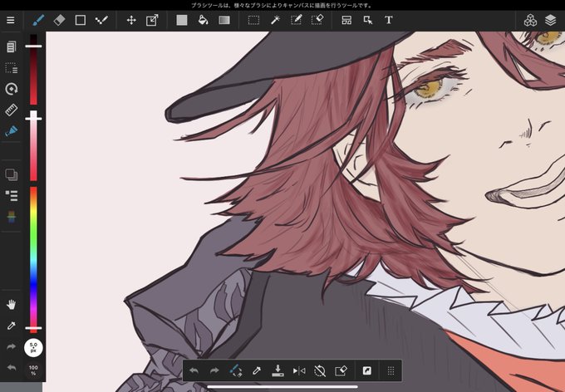The height and width of the screenshot is (392, 565).
Task: Tap undo arrow in left sidebar
Action: click(x=11, y=367)
